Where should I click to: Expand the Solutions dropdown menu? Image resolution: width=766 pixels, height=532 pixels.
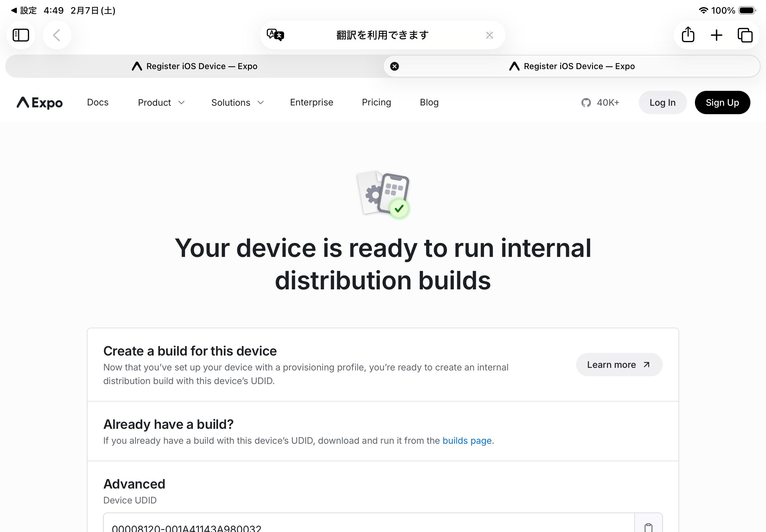click(x=238, y=103)
